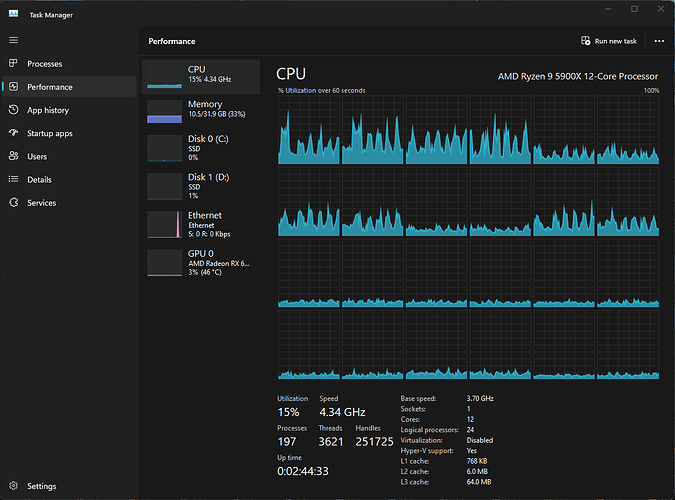Go to the Users page icon
675x500 pixels.
tap(14, 156)
